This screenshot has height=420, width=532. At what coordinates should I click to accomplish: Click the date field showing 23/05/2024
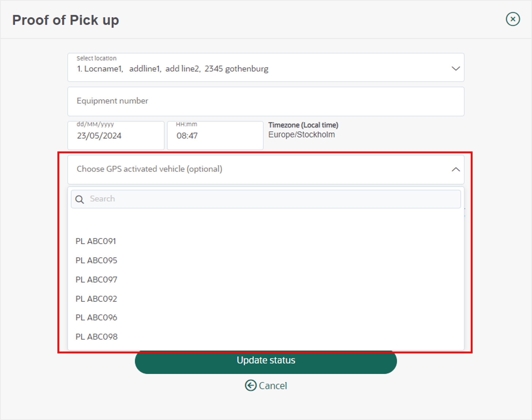point(116,135)
